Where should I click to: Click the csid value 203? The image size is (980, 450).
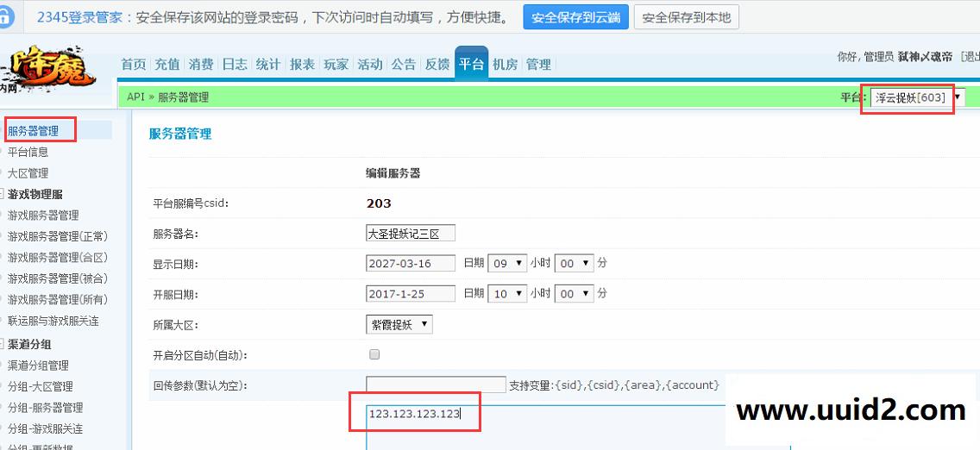click(378, 203)
